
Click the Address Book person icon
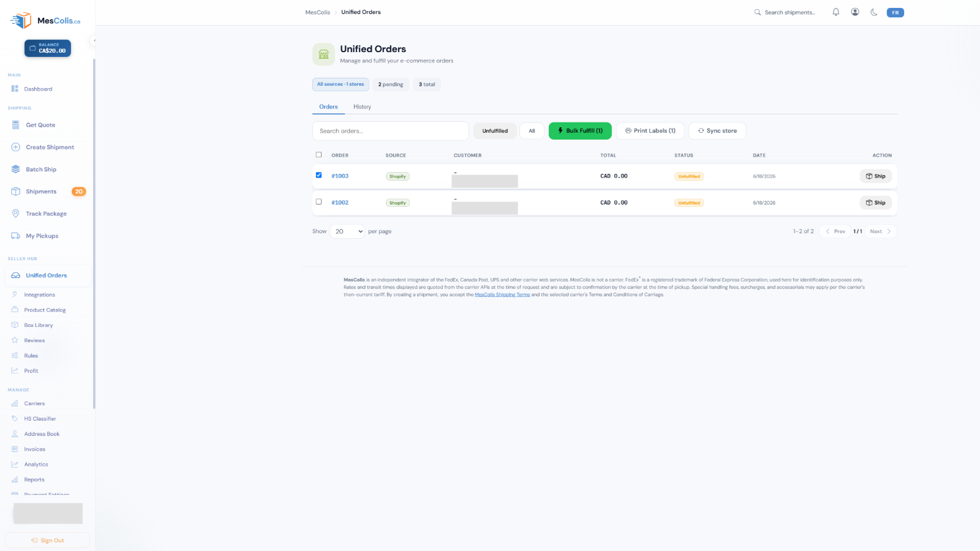[15, 434]
